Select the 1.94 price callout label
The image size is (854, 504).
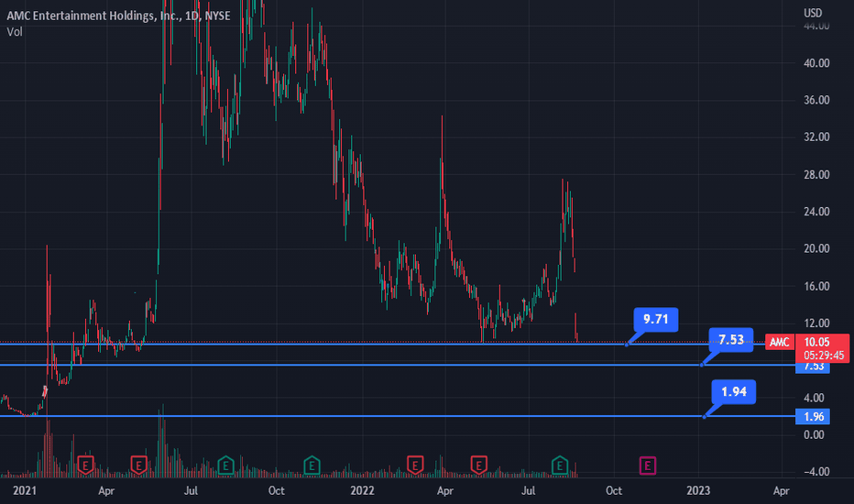coord(734,392)
